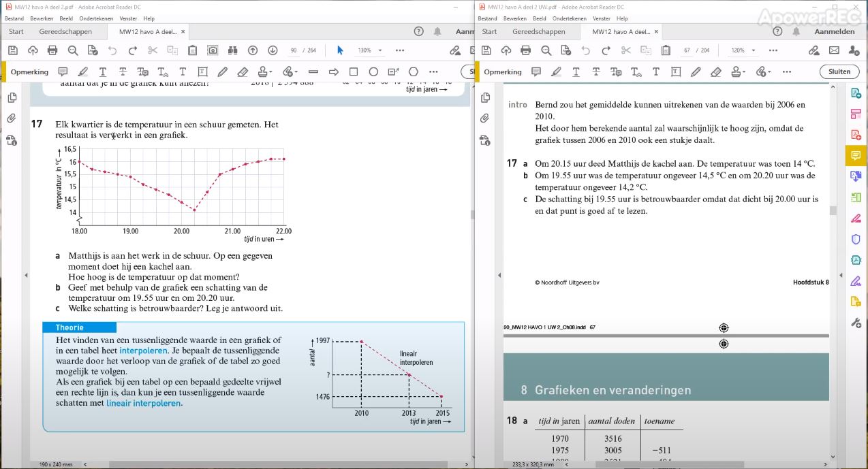Print the document in the left window
Image resolution: width=868 pixels, height=469 pixels.
click(x=52, y=50)
